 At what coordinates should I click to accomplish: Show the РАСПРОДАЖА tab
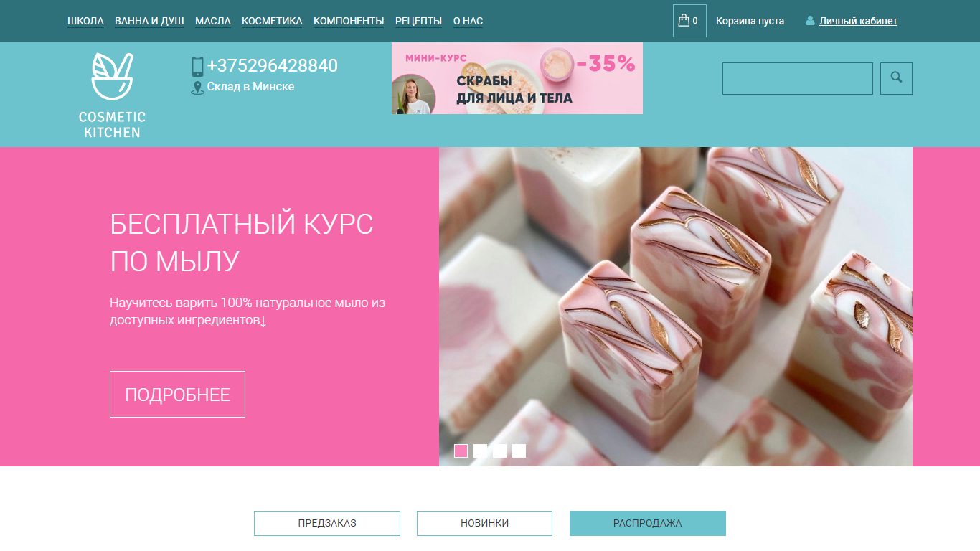(648, 523)
